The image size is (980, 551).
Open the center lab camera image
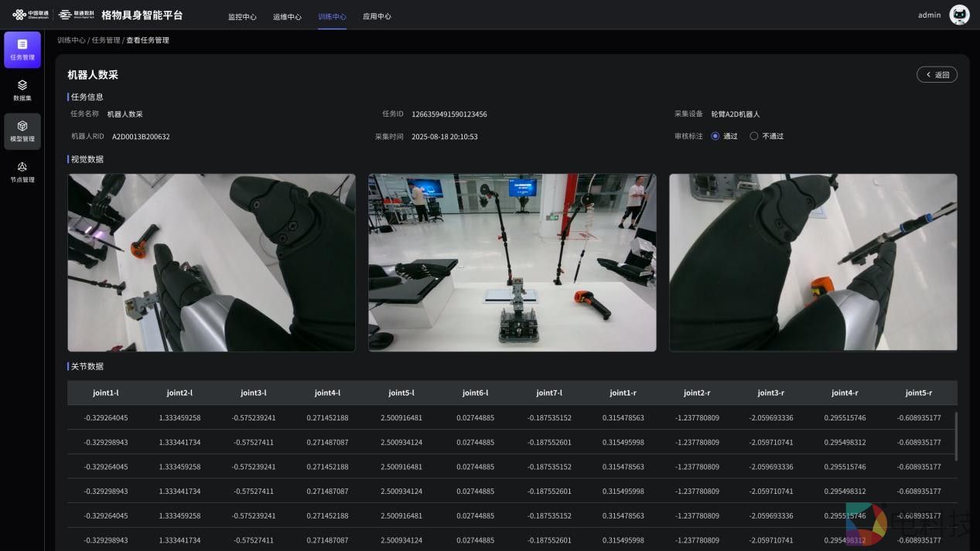coord(512,262)
